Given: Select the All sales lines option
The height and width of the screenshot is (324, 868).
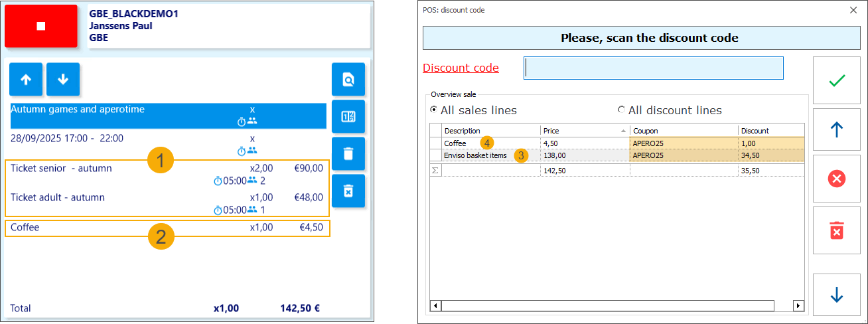Looking at the screenshot, I should [435, 110].
